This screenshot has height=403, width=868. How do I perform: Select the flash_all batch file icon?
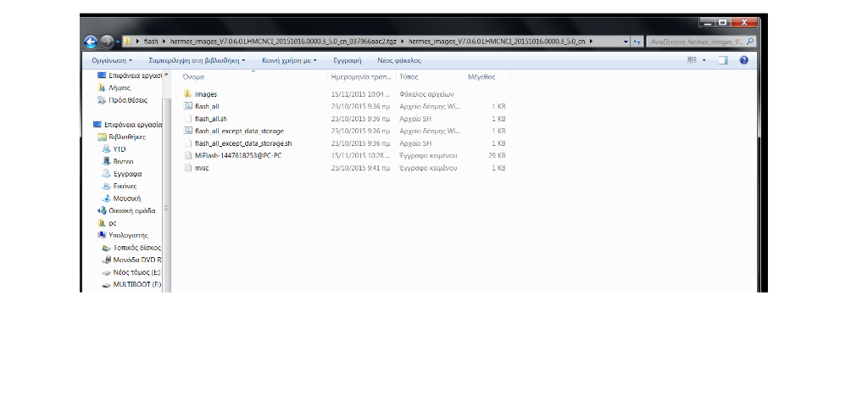click(187, 107)
